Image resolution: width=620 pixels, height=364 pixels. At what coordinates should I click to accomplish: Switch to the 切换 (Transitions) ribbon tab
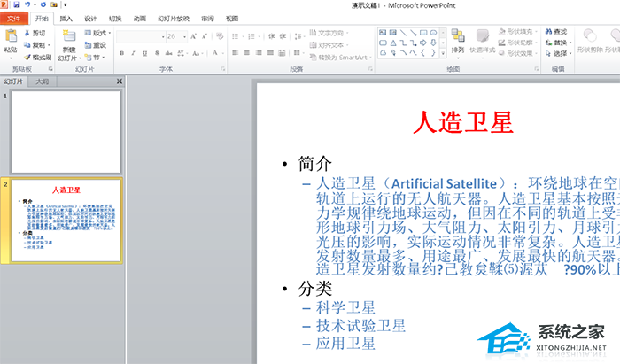(115, 19)
